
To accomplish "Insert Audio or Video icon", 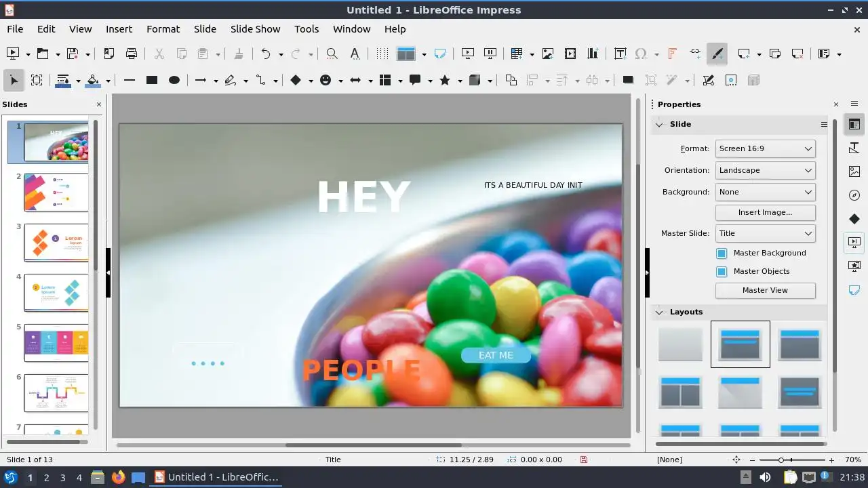I will [570, 54].
